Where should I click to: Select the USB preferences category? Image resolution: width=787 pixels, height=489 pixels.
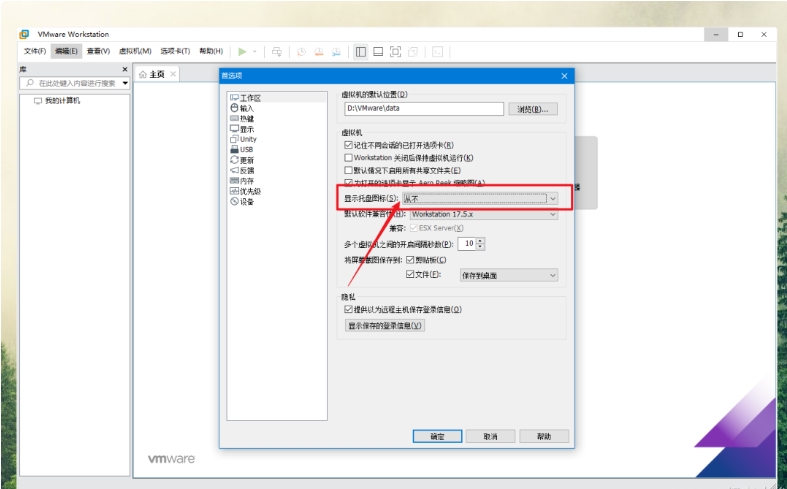tap(246, 149)
